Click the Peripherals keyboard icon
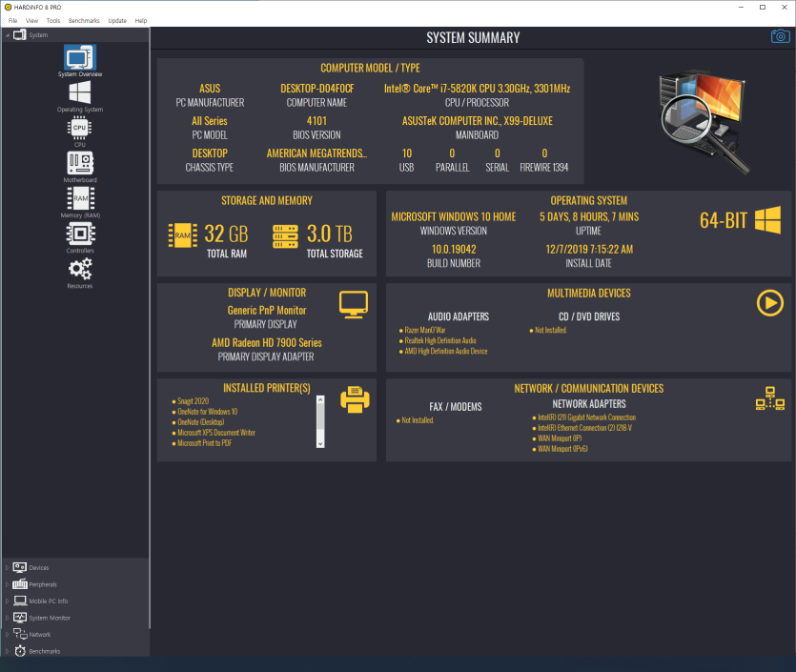The width and height of the screenshot is (796, 672). tap(20, 584)
